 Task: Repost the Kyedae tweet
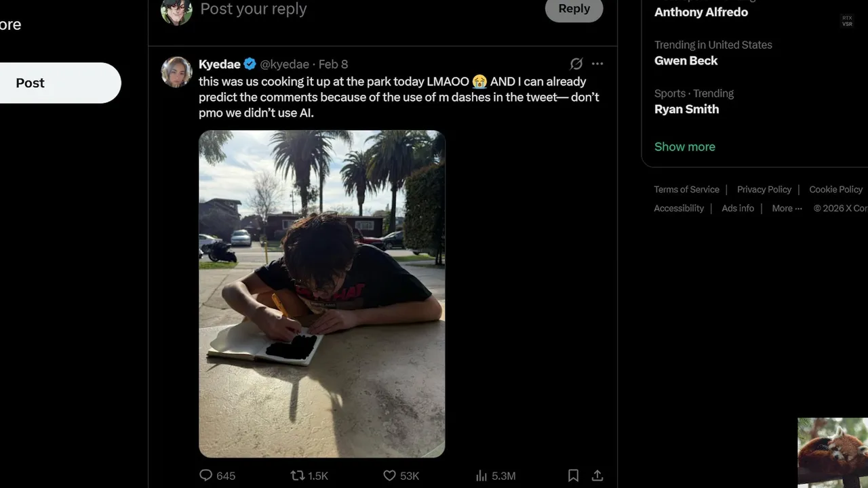click(x=298, y=475)
